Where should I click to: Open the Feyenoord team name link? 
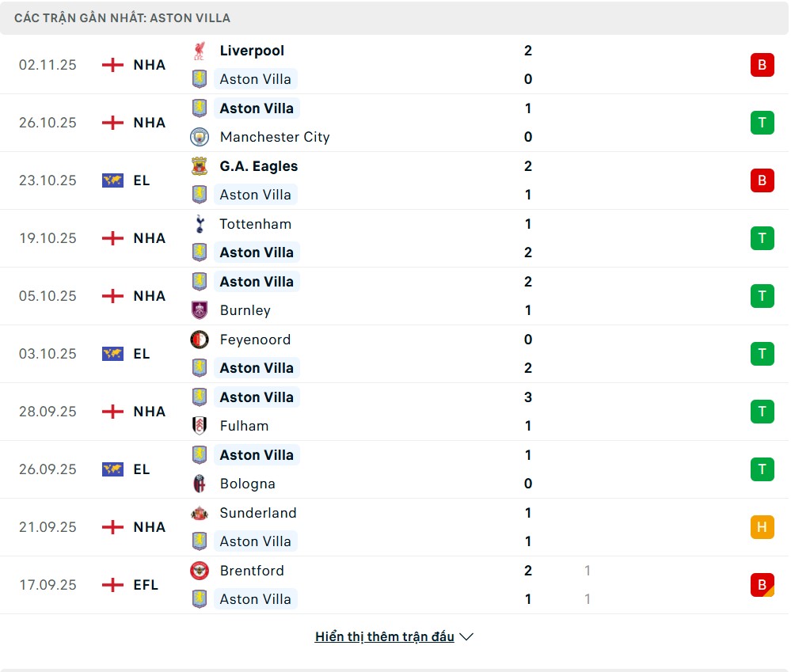coord(255,340)
